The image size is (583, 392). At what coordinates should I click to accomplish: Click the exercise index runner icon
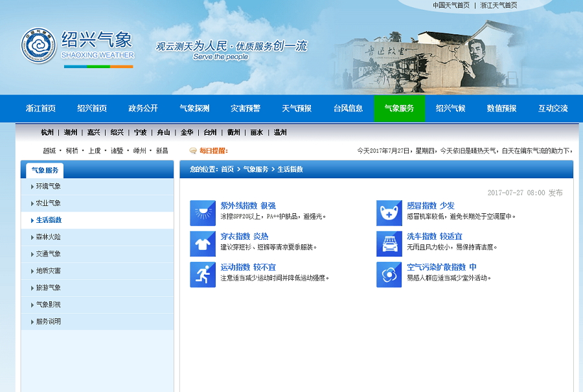tap(202, 274)
